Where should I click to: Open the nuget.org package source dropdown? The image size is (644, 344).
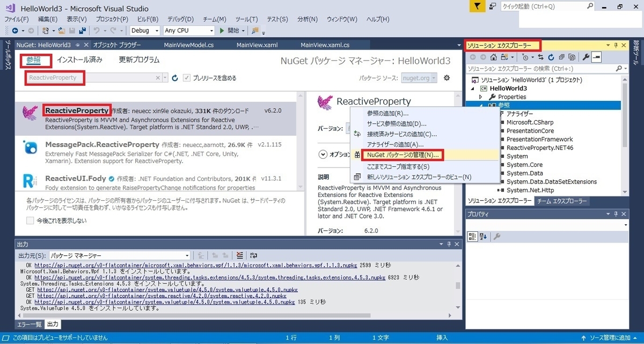420,78
